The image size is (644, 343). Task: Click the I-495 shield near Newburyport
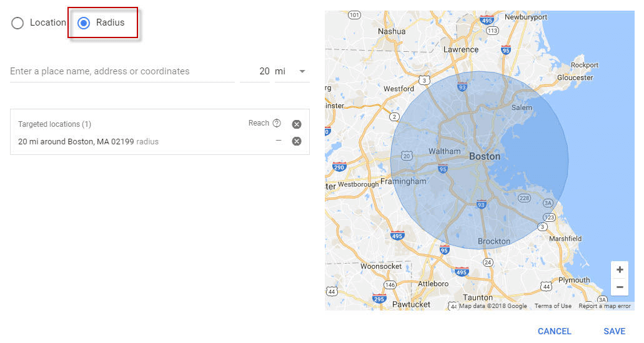click(487, 20)
